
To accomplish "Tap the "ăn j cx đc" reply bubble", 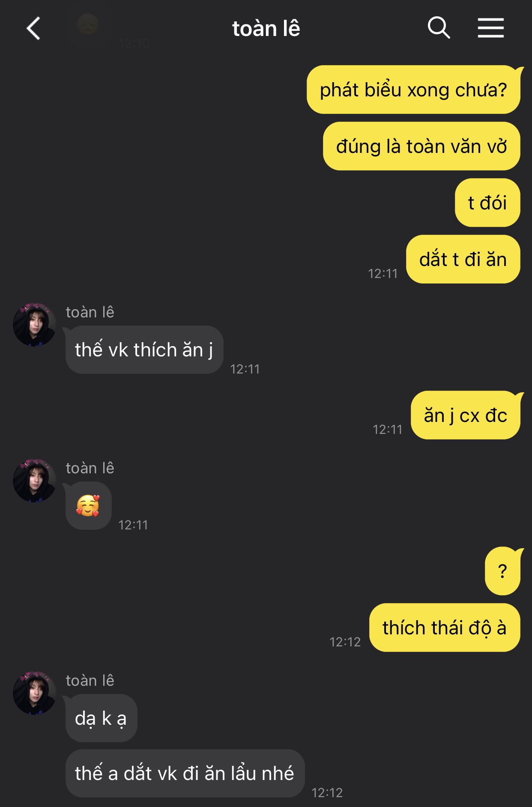I will [466, 415].
